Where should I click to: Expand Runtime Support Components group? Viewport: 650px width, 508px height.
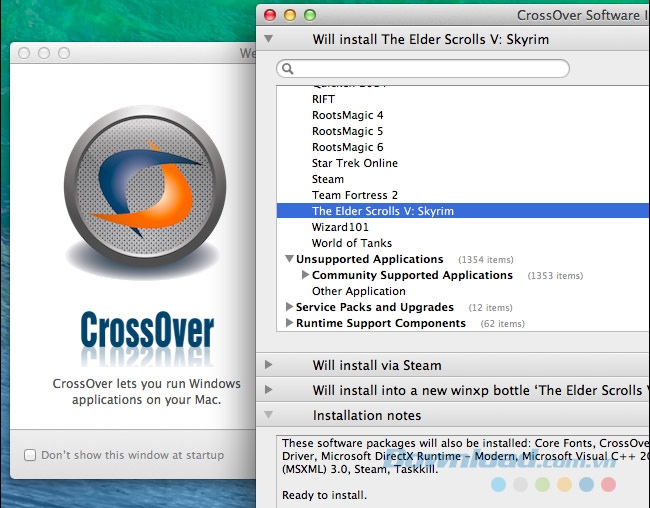289,323
